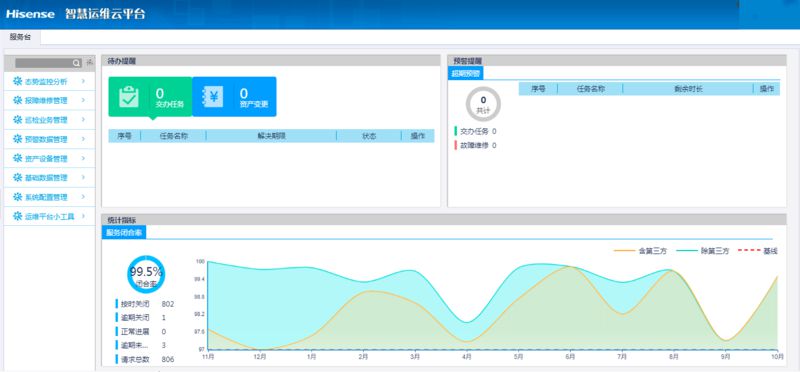Image resolution: width=800 pixels, height=372 pixels.
Task: Expand 巡检业务管理 with its chevron arrow
Action: [83, 120]
